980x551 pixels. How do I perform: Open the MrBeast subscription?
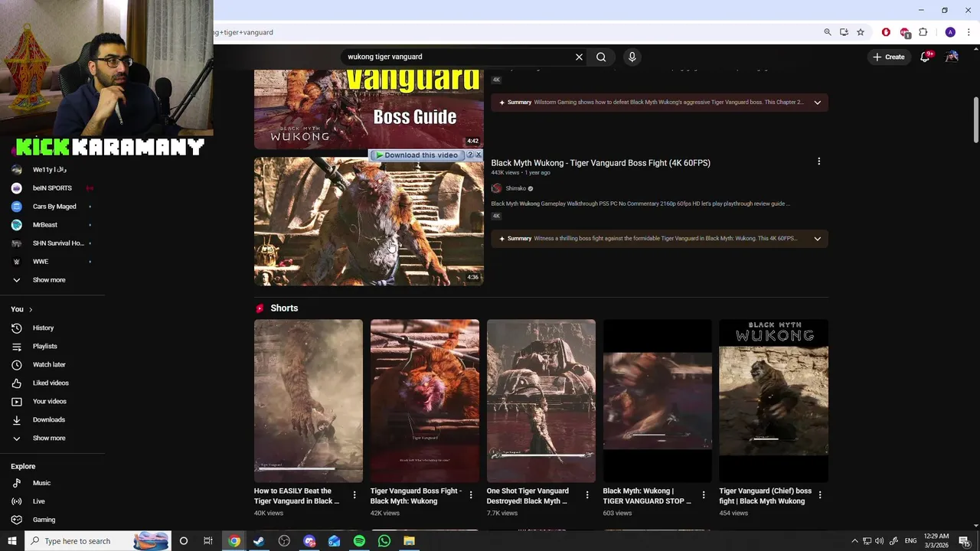pos(44,225)
